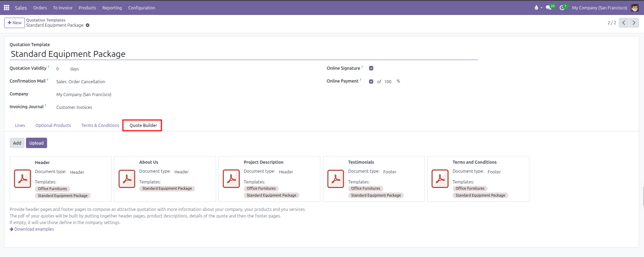The width and height of the screenshot is (644, 257).
Task: Open the Quotation Templates breadcrumb link
Action: click(46, 20)
